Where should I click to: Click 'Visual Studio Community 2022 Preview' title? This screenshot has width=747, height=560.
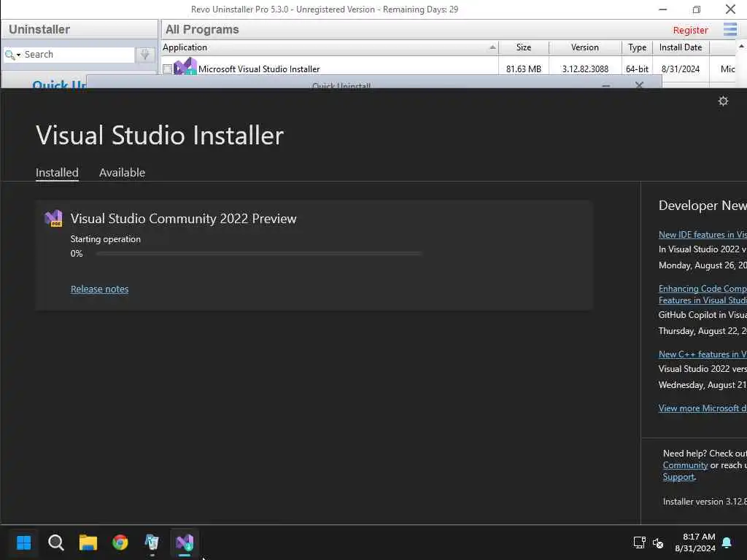183,219
